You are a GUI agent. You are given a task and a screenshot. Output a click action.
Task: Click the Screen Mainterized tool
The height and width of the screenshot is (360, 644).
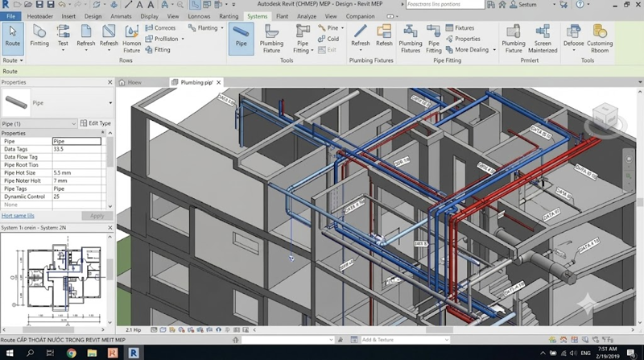[x=543, y=39]
